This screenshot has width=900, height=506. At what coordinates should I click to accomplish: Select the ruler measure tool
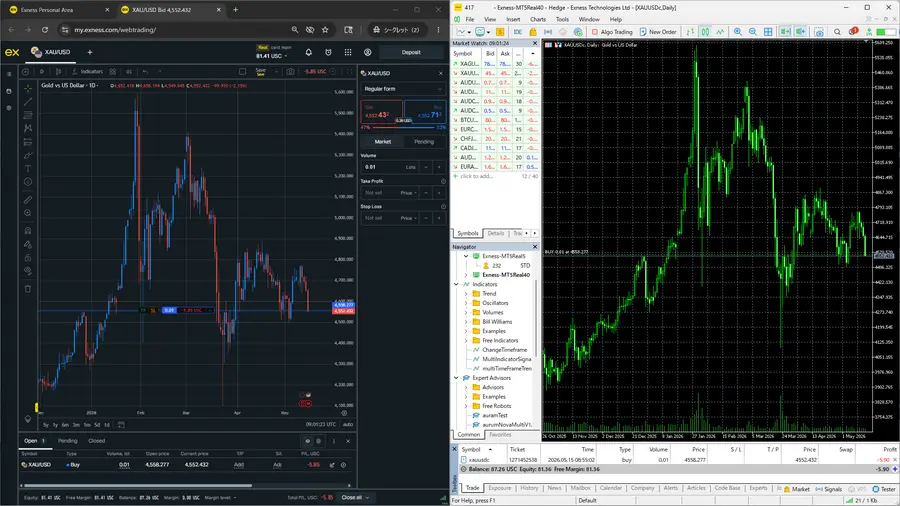point(28,200)
